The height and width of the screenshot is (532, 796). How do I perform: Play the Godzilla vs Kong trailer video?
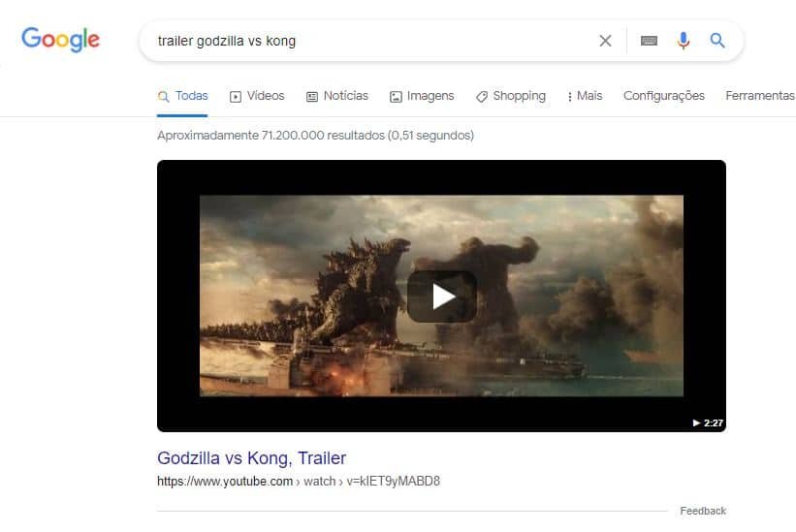point(441,297)
